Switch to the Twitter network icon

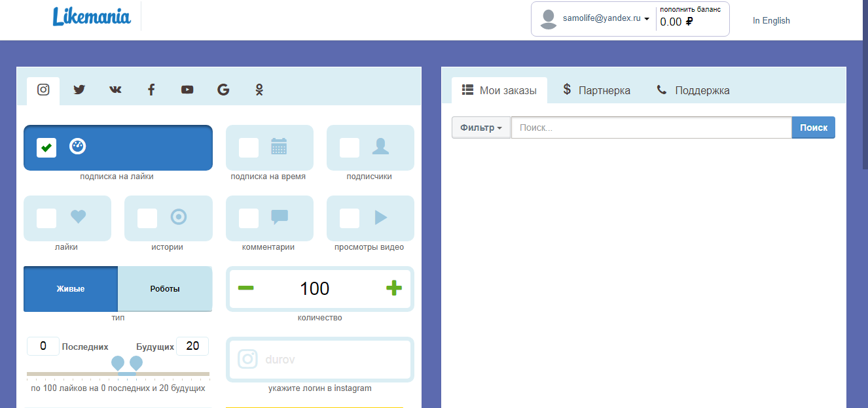79,90
